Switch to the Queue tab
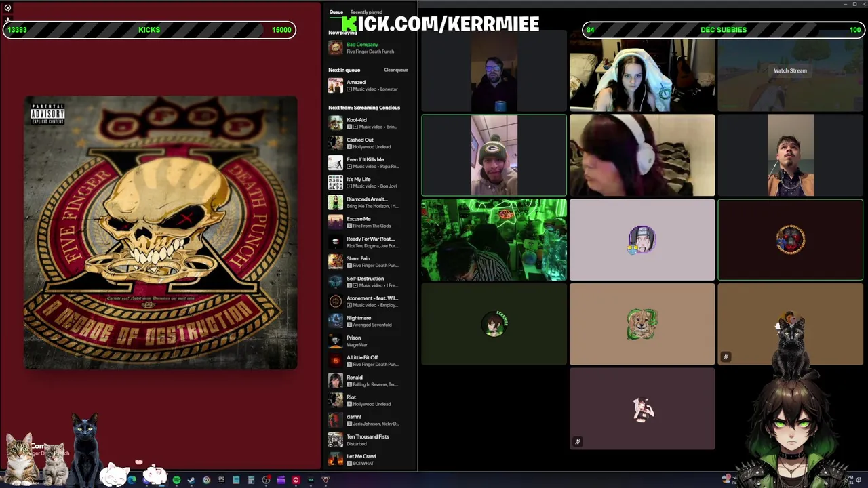The width and height of the screenshot is (868, 488). [336, 12]
